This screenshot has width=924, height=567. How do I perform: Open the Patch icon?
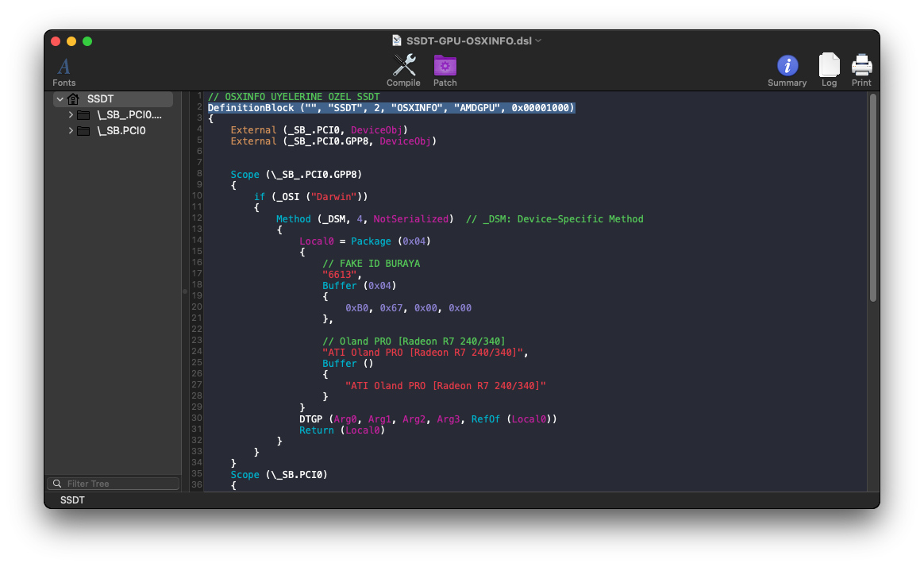[445, 65]
